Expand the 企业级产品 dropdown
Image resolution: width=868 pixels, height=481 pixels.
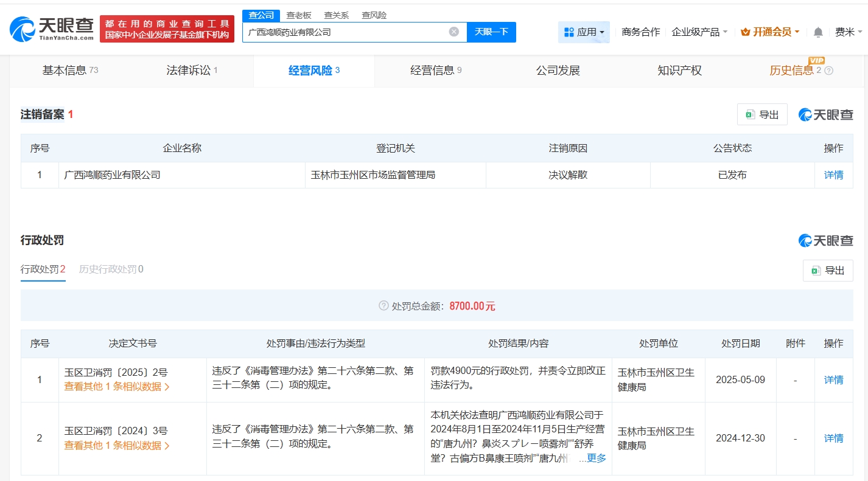tap(699, 32)
